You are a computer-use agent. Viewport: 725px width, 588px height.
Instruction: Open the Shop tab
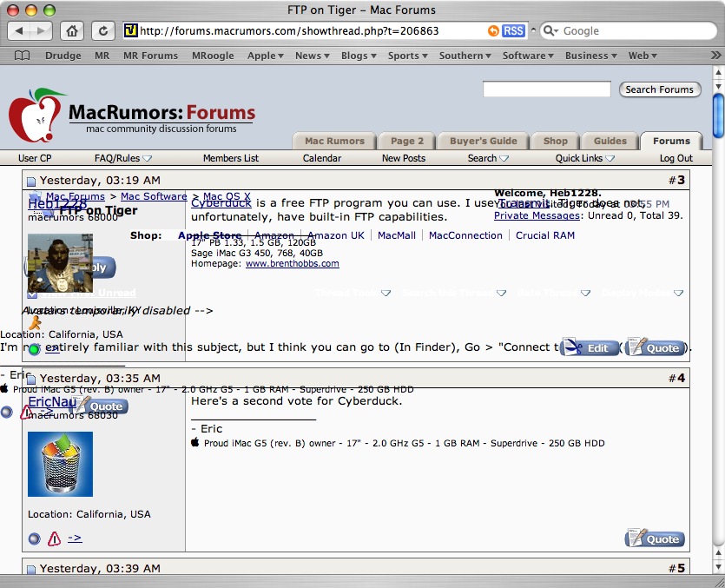pos(556,141)
